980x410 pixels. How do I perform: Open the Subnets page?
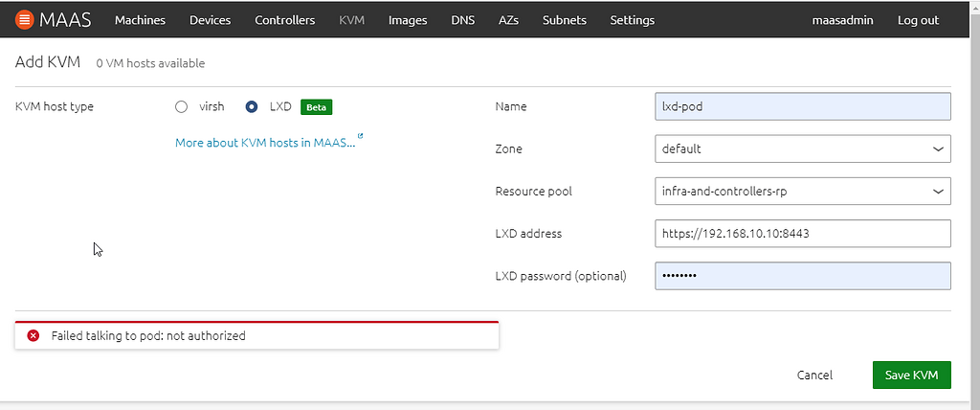(565, 20)
